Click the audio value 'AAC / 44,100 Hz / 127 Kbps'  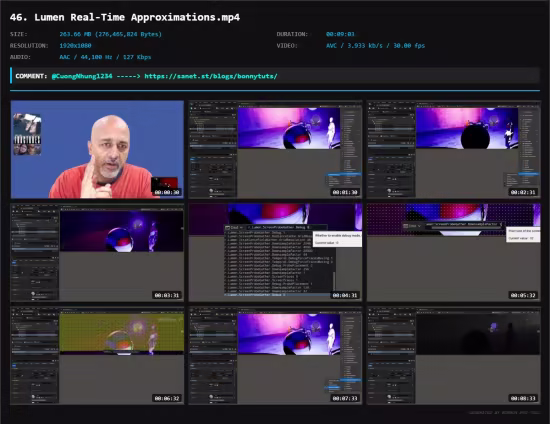pyautogui.click(x=105, y=57)
